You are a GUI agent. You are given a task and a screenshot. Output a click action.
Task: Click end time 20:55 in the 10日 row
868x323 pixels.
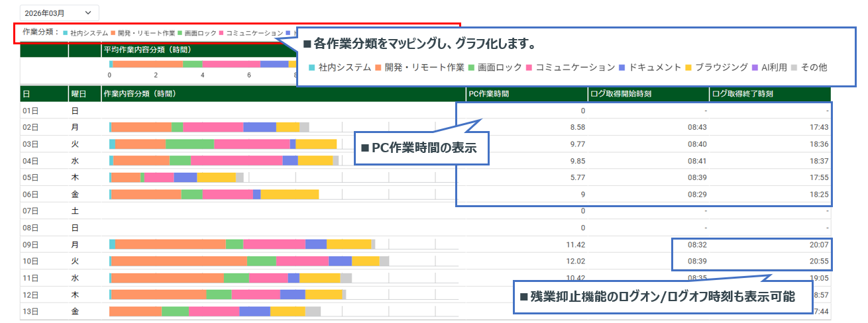[818, 261]
